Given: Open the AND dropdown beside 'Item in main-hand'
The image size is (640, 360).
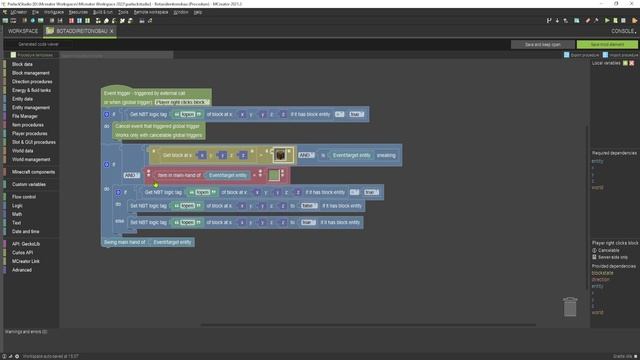Looking at the screenshot, I should tap(132, 176).
